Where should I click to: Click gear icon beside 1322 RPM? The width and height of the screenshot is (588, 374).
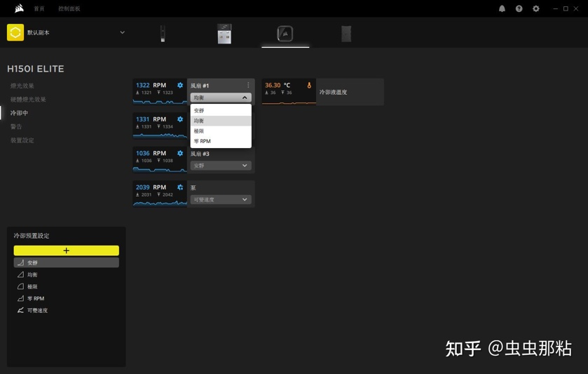pyautogui.click(x=180, y=85)
